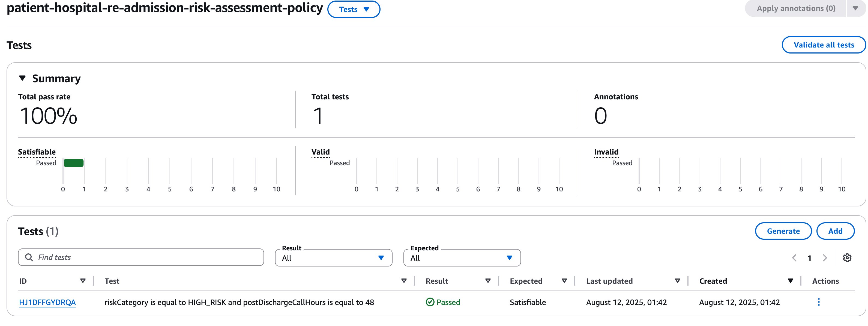Click the Find tests search field
868x326 pixels.
coord(141,257)
